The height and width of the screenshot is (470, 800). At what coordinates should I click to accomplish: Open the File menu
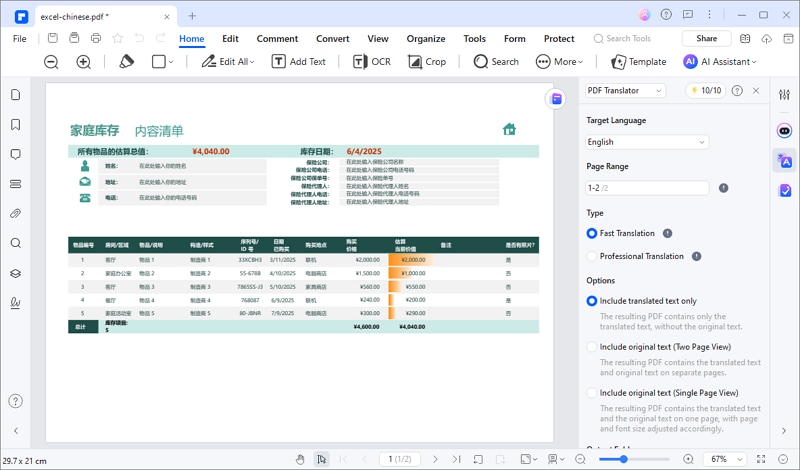coord(19,39)
